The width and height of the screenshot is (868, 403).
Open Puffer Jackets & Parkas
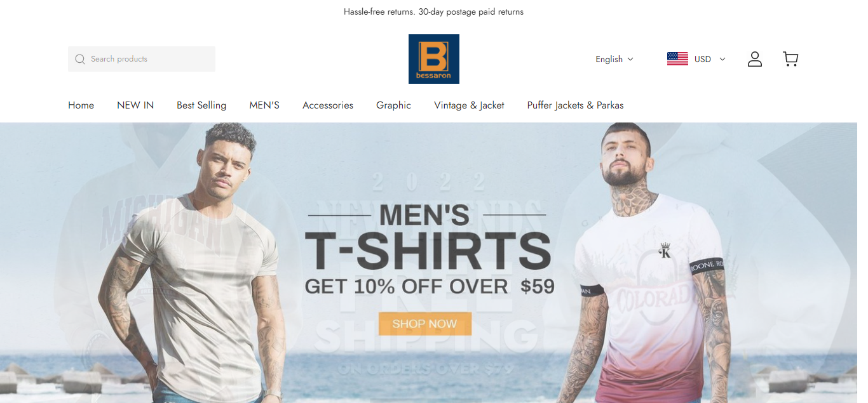575,105
